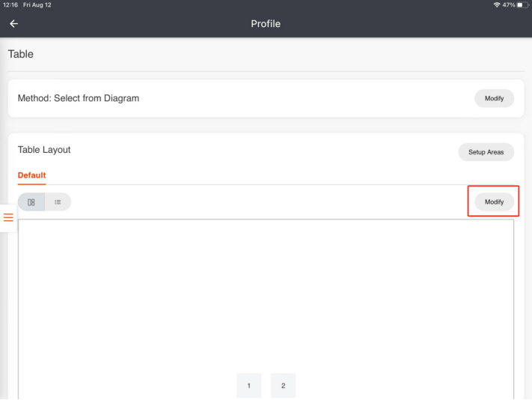Tap the 12:16 clock in status bar
Viewport: 532px width, 400px height.
point(10,5)
